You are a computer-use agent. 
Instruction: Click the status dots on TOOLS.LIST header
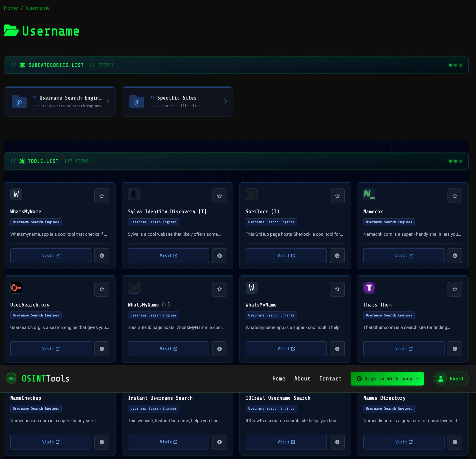455,161
